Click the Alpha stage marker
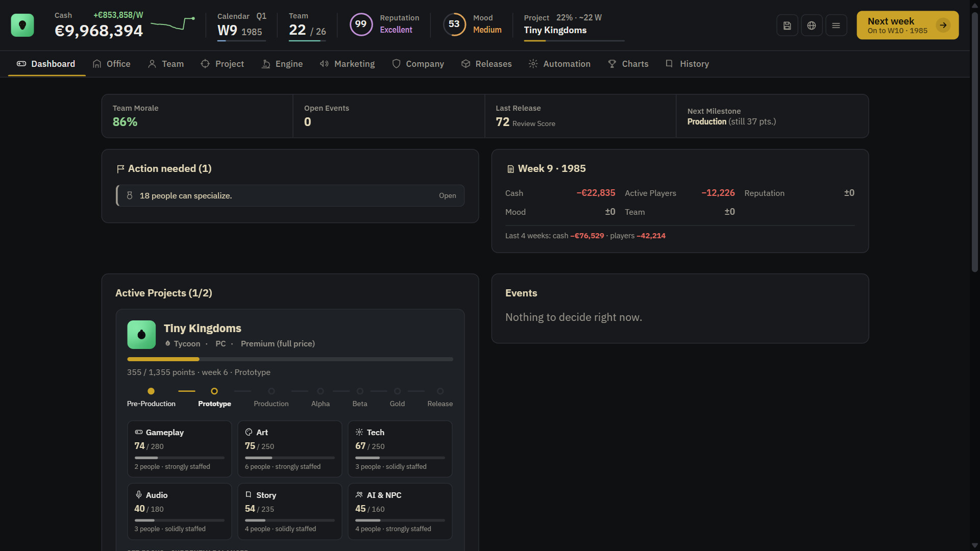The width and height of the screenshot is (980, 551). point(321,391)
